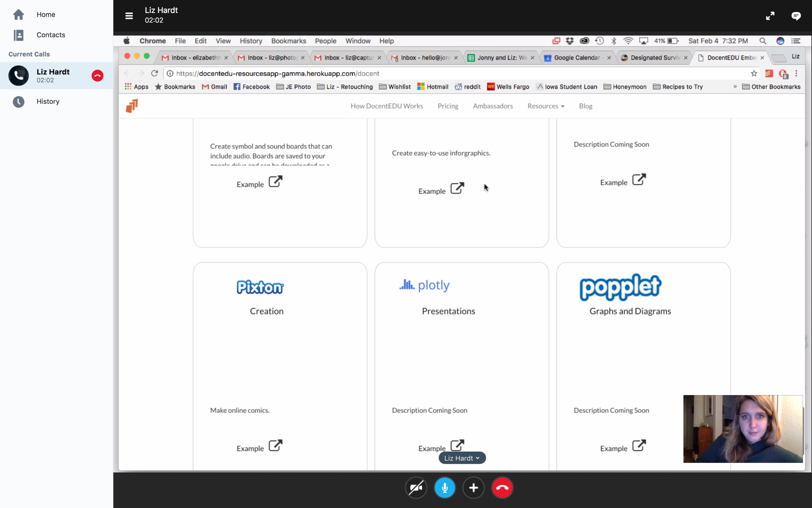Click the self-view video thumbnail

[x=743, y=429]
